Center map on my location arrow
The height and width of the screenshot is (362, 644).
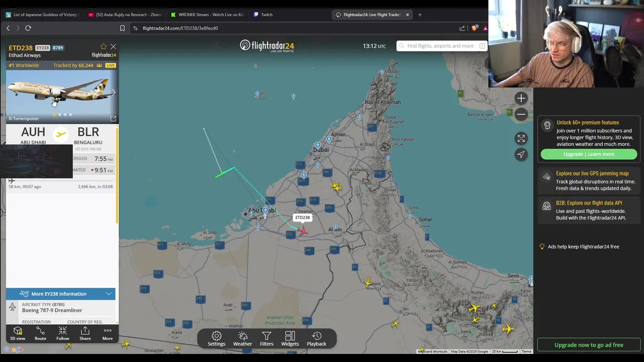click(521, 154)
